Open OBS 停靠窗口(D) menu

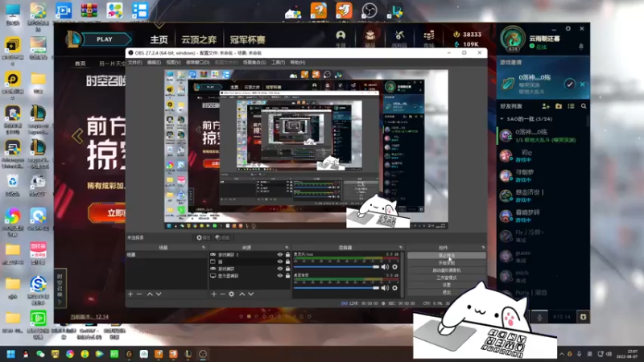click(197, 63)
